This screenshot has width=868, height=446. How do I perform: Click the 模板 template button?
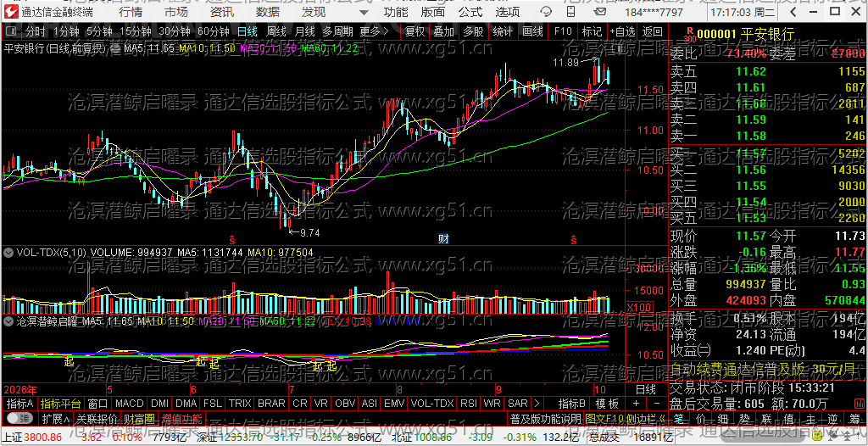pyautogui.click(x=607, y=404)
